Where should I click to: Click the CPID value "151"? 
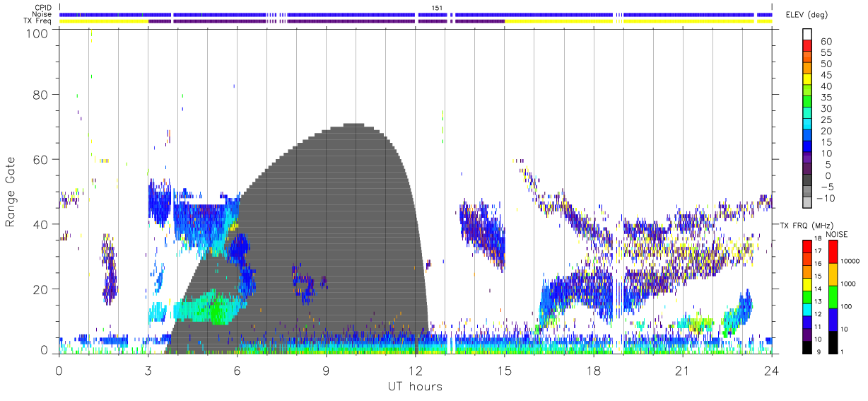click(438, 8)
